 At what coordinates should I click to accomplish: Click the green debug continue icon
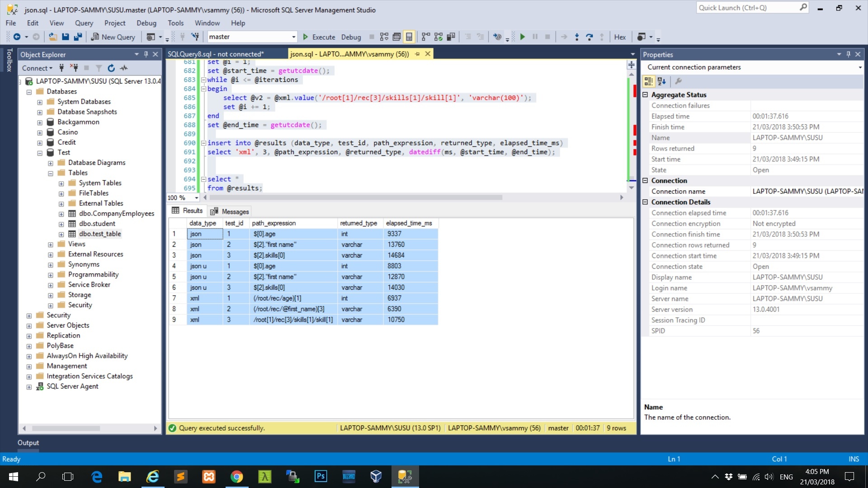523,37
